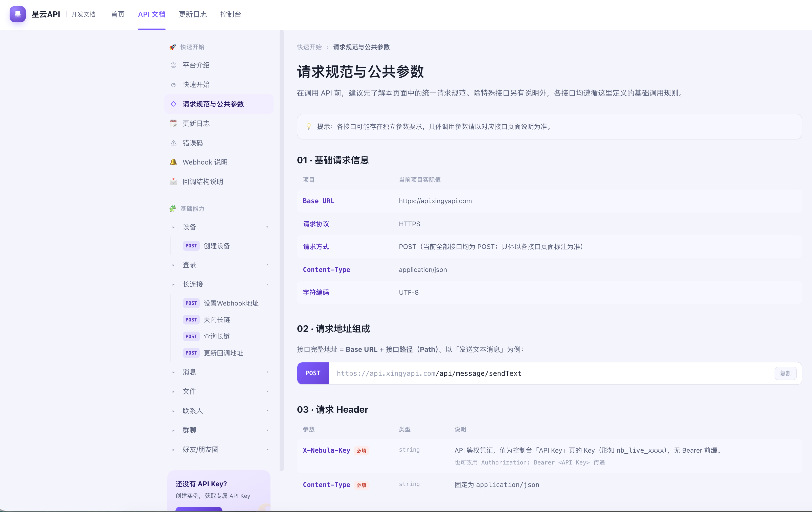Viewport: 812px width, 512px height.
Task: Click the circle icon beside 平台介绍
Action: point(173,65)
